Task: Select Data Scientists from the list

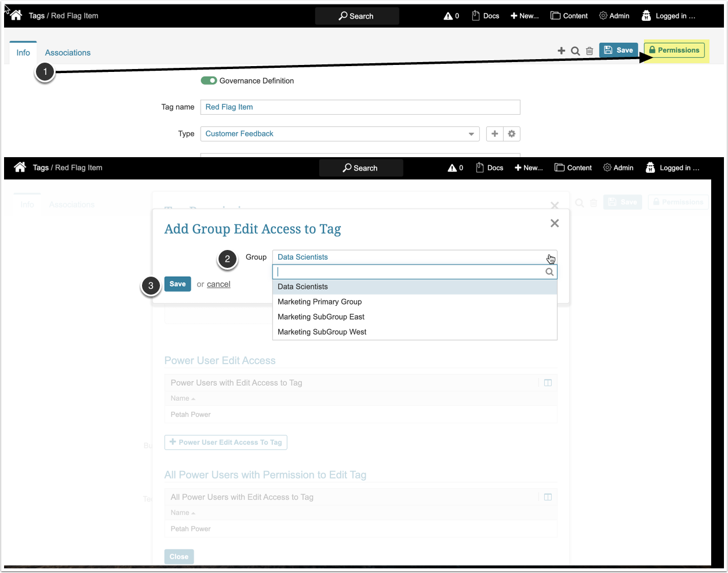Action: point(414,286)
